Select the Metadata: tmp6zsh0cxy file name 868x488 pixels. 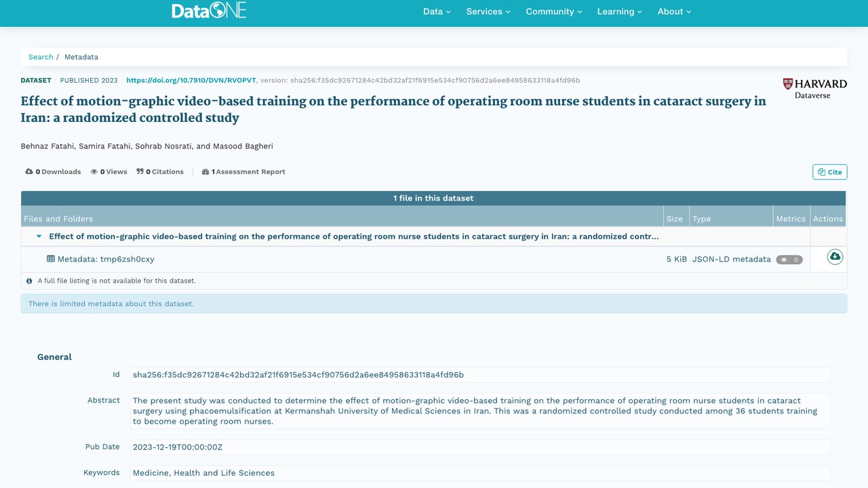pos(106,259)
